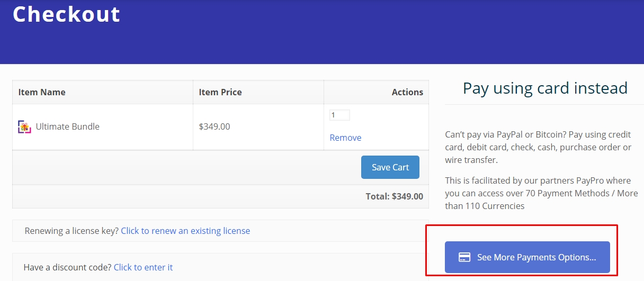The height and width of the screenshot is (281, 644).
Task: Select the Item Price column header
Action: 220,92
